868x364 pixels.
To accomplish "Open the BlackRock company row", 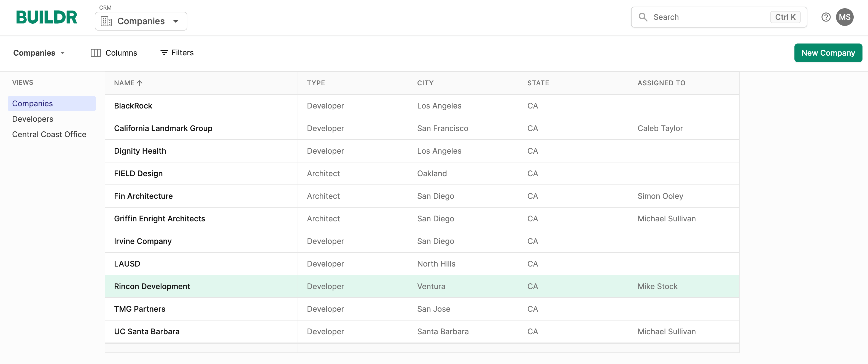I will [x=422, y=106].
